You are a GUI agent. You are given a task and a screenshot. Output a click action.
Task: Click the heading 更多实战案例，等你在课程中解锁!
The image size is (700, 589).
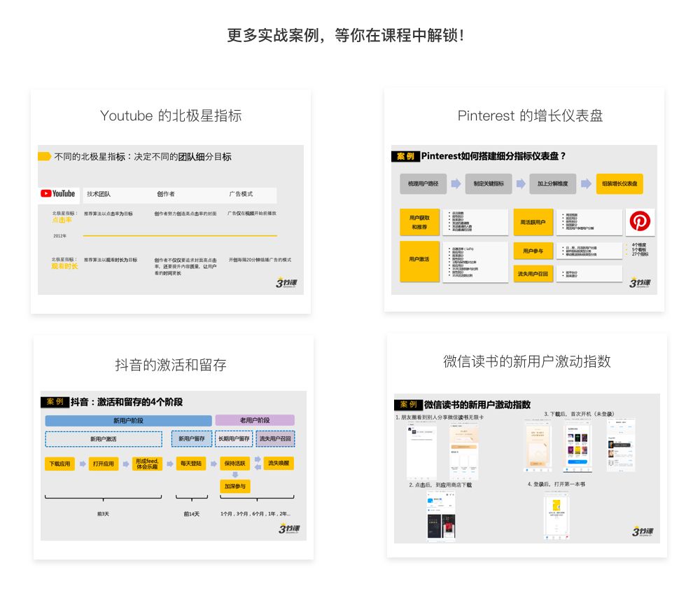(x=346, y=35)
